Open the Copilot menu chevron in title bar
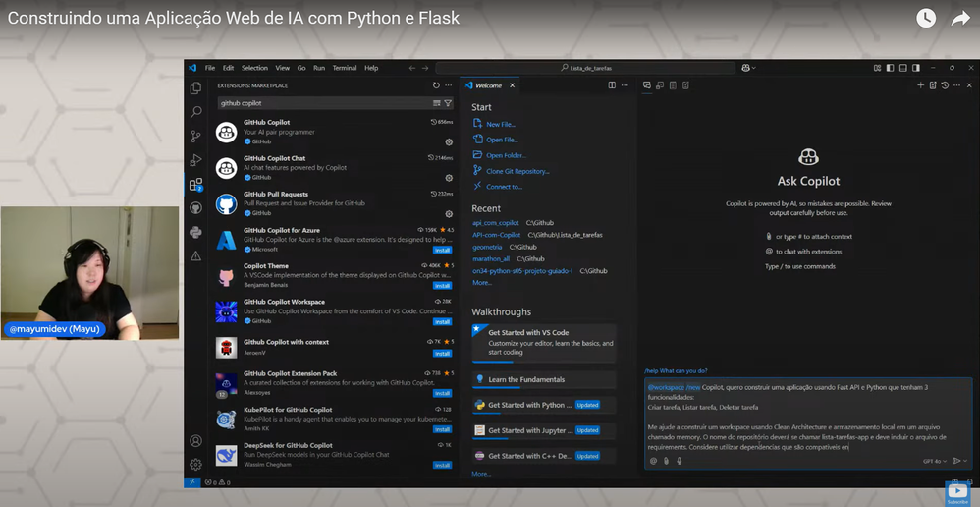Screen dimensions: 980x507 754,68
